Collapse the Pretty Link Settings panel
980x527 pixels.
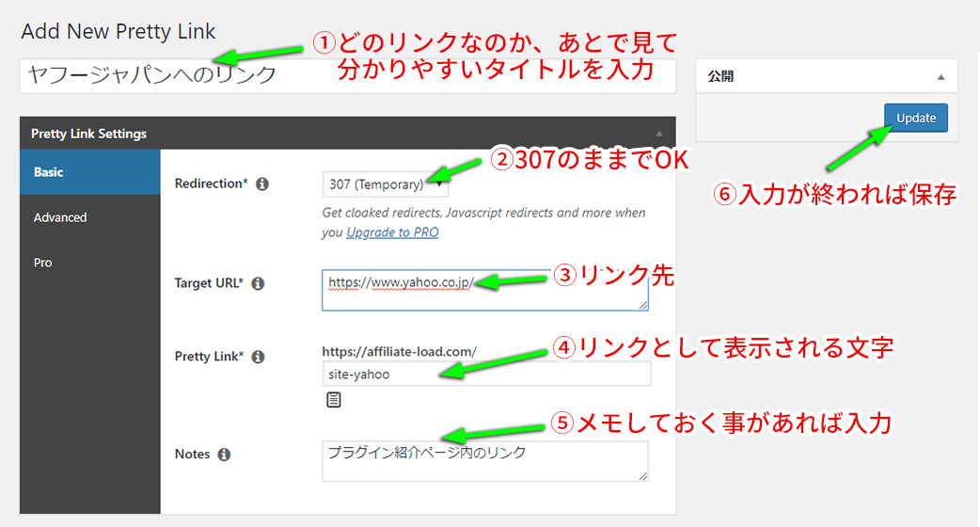tap(659, 134)
